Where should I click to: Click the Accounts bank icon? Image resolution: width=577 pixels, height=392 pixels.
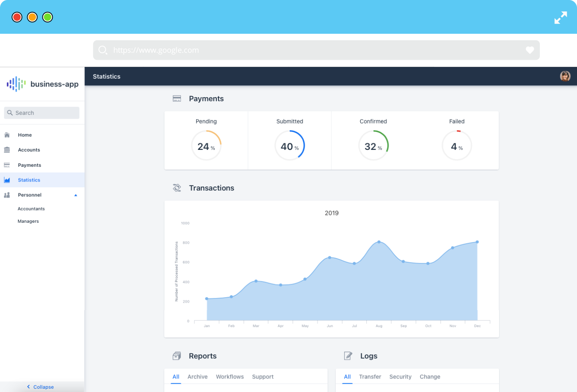[x=7, y=150]
